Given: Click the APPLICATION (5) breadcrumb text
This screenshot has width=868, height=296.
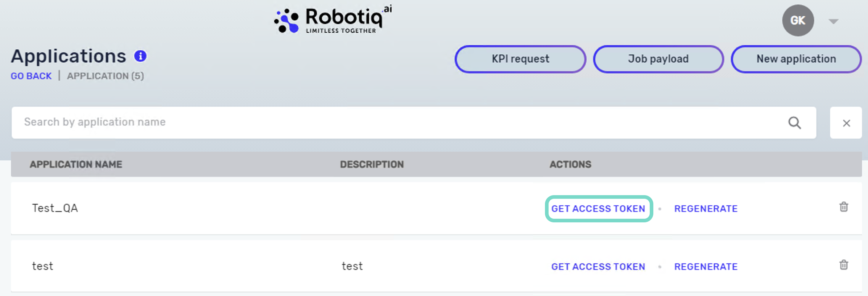Looking at the screenshot, I should 106,76.
